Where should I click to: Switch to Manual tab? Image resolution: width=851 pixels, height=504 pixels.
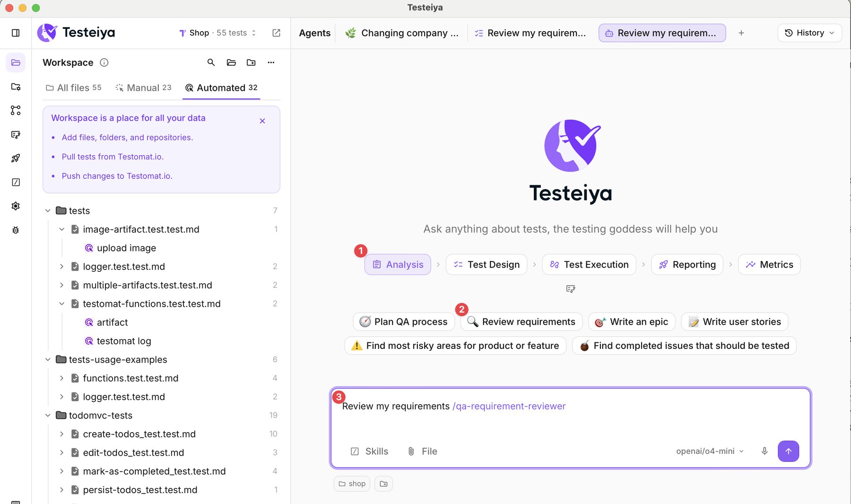click(143, 88)
